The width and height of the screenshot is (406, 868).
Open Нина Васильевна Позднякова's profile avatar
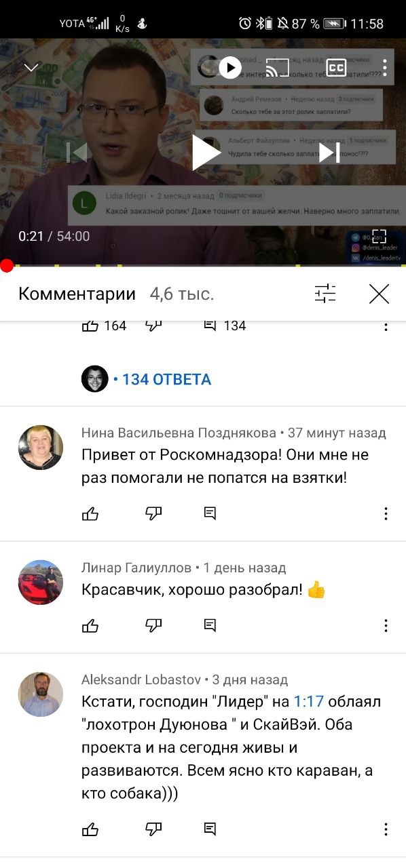tap(40, 448)
